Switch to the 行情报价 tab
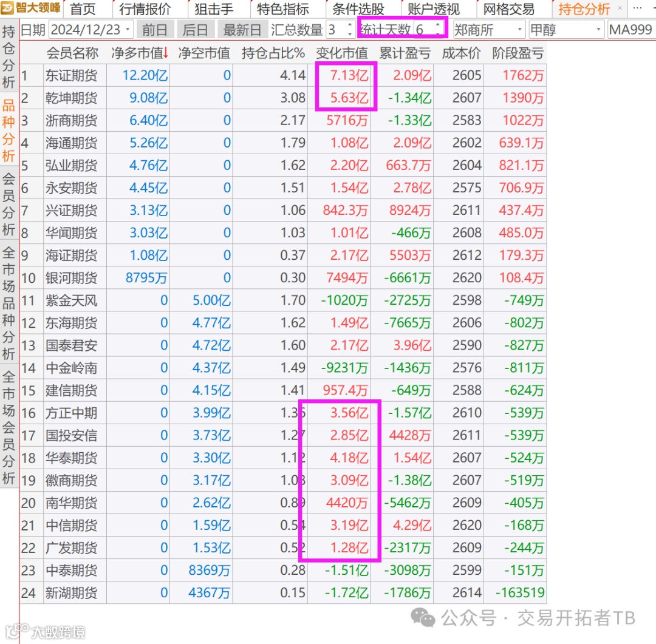Screen dimensions: 656x644 145,8
